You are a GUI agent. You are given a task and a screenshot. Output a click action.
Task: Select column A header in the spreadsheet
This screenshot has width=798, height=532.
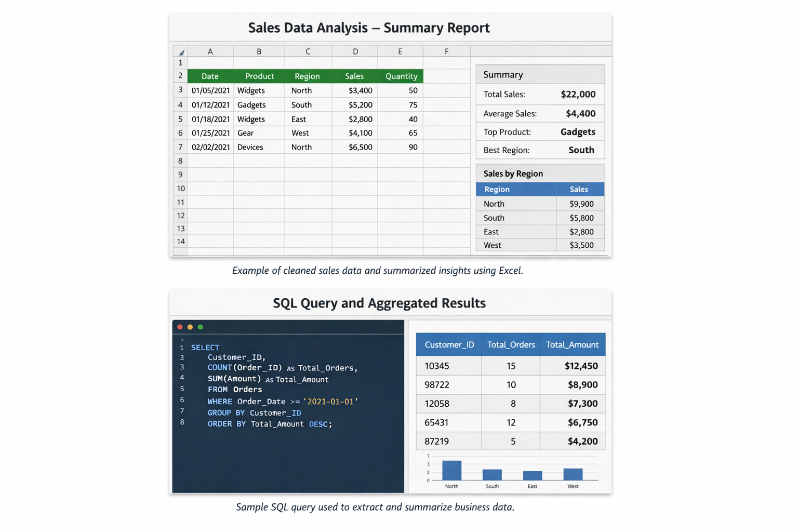tap(210, 51)
